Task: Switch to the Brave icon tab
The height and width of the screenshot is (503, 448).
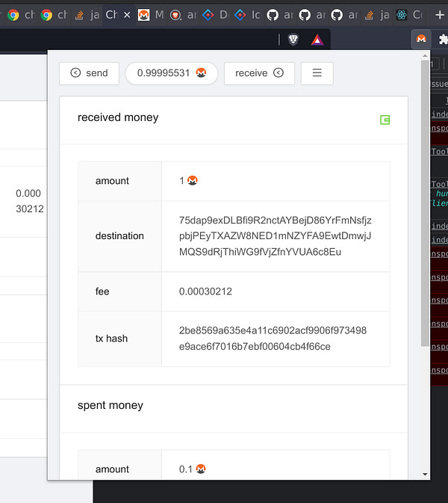Action: point(183,15)
